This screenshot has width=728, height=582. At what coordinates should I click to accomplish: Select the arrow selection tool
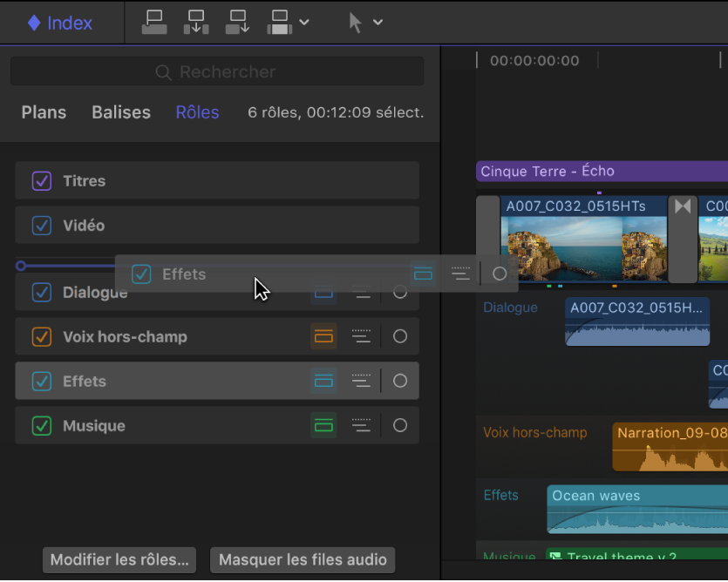point(355,23)
